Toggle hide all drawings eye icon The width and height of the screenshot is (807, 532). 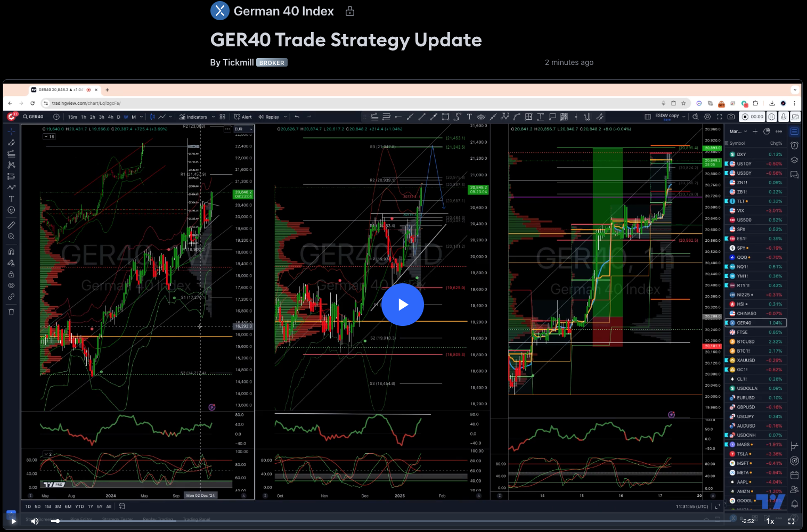click(x=11, y=285)
